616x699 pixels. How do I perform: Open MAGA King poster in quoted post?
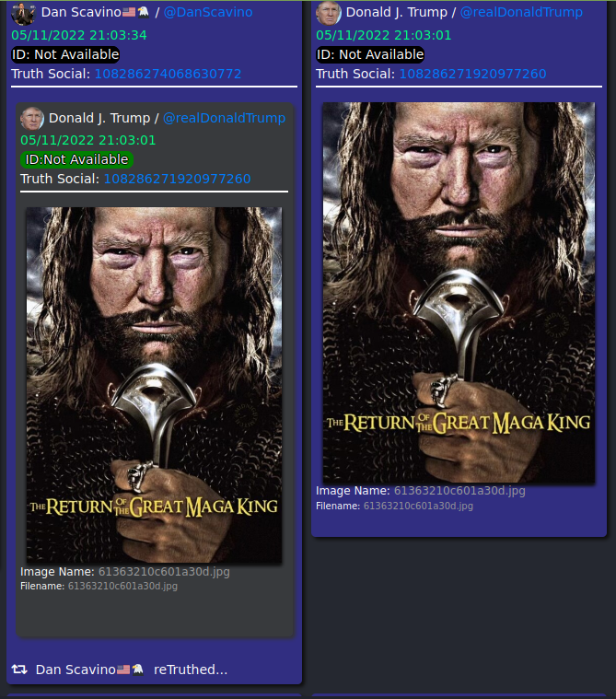(154, 385)
